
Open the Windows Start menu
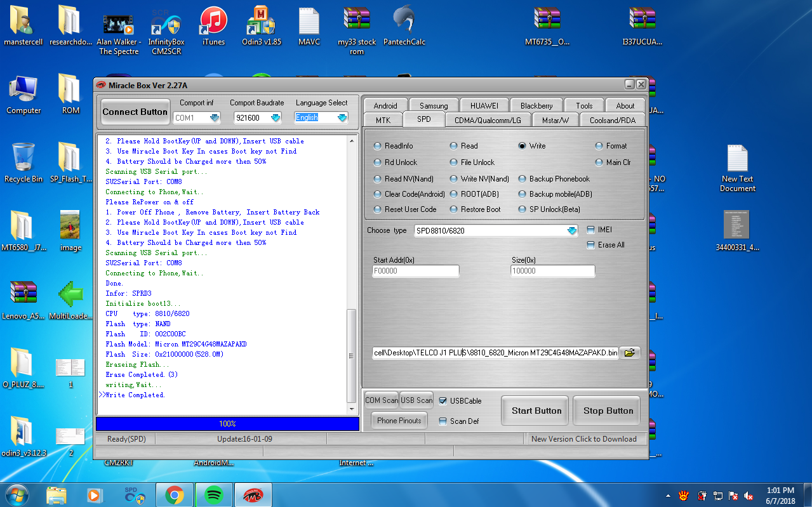tap(16, 494)
